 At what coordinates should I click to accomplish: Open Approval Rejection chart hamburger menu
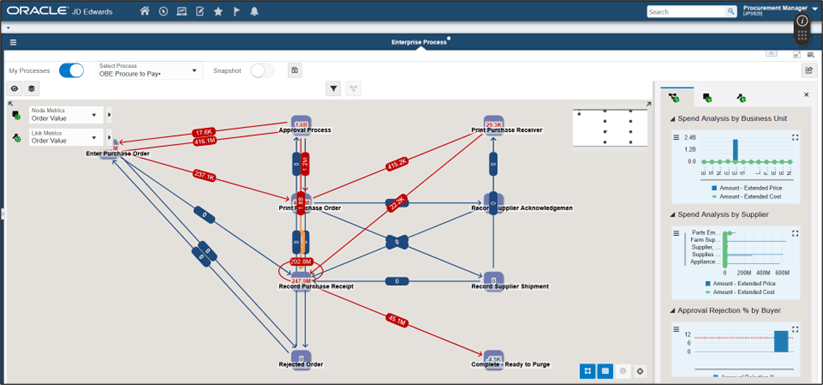coord(677,329)
